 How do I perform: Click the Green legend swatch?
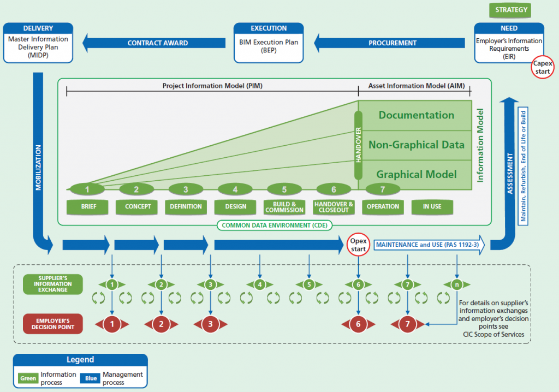tap(28, 378)
